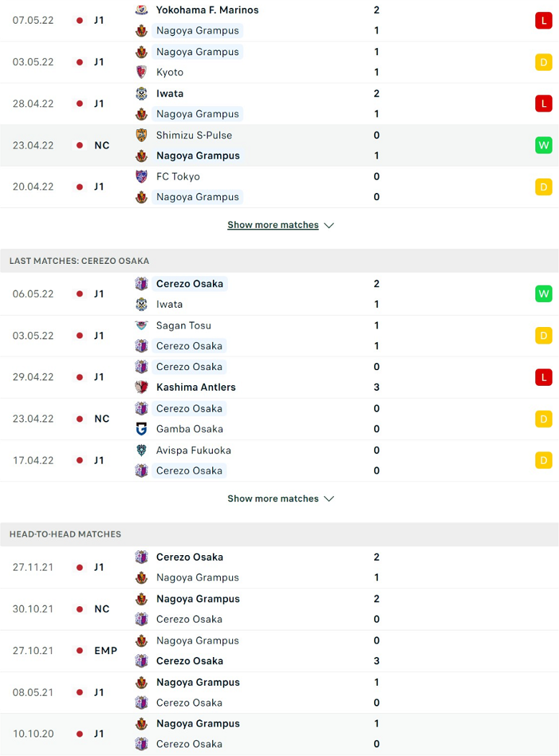Image resolution: width=559 pixels, height=756 pixels.
Task: Click the Avispa Fukuoka team crest
Action: point(141,450)
